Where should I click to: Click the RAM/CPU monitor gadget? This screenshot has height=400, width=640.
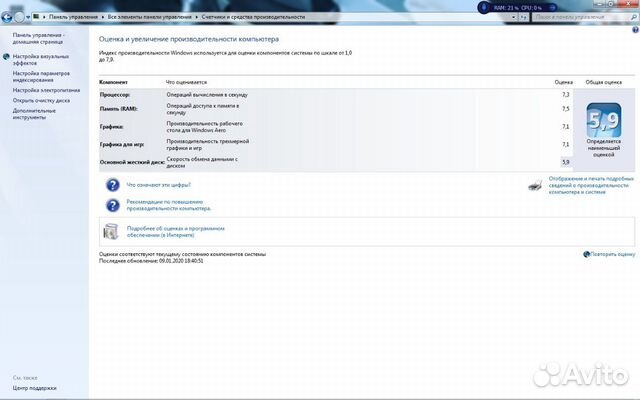coord(517,7)
